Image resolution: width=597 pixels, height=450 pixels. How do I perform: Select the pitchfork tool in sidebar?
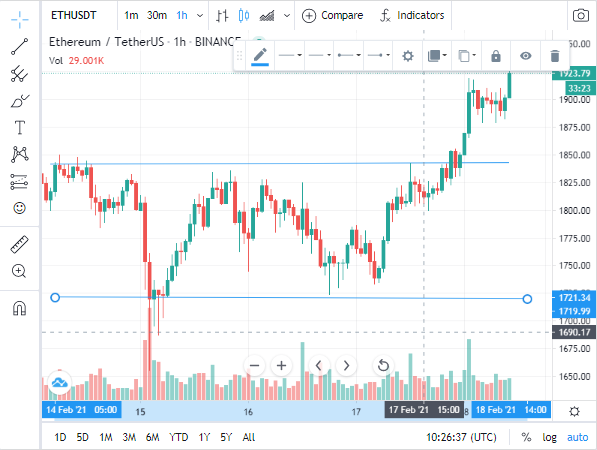click(19, 73)
